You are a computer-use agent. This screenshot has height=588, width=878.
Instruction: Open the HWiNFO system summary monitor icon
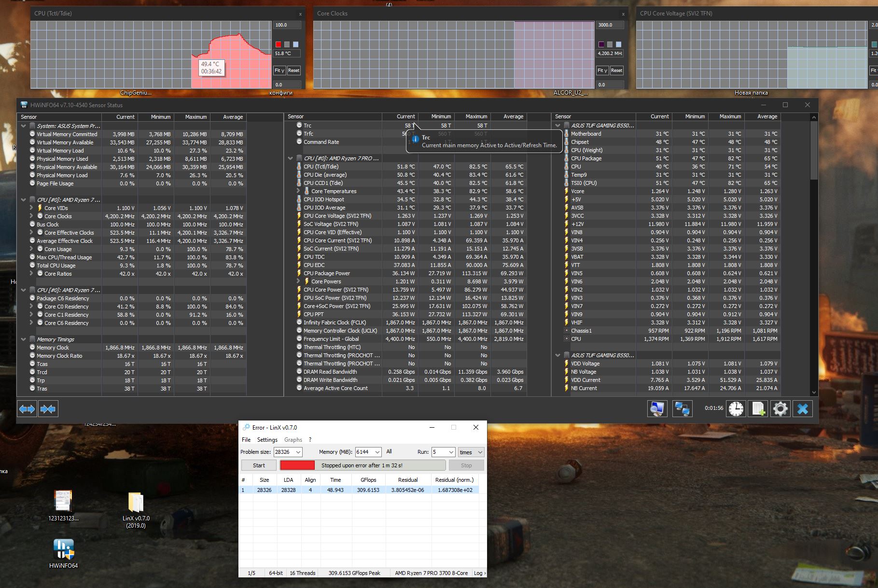657,409
